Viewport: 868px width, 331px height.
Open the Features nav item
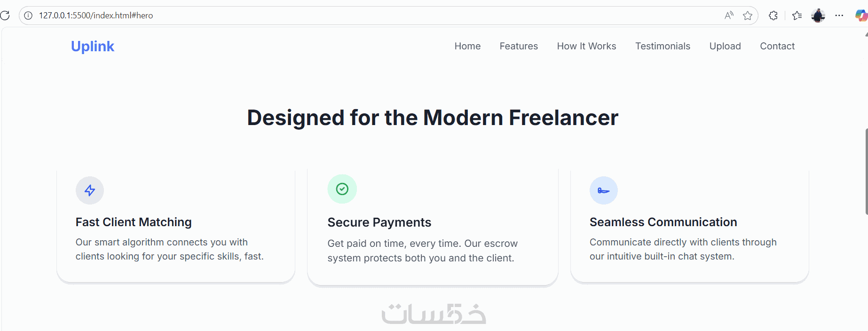pyautogui.click(x=519, y=46)
